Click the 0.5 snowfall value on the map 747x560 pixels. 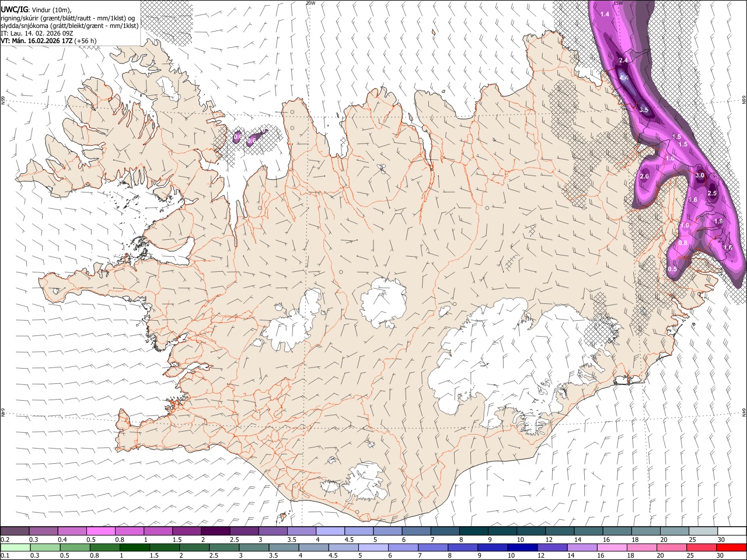(672, 269)
